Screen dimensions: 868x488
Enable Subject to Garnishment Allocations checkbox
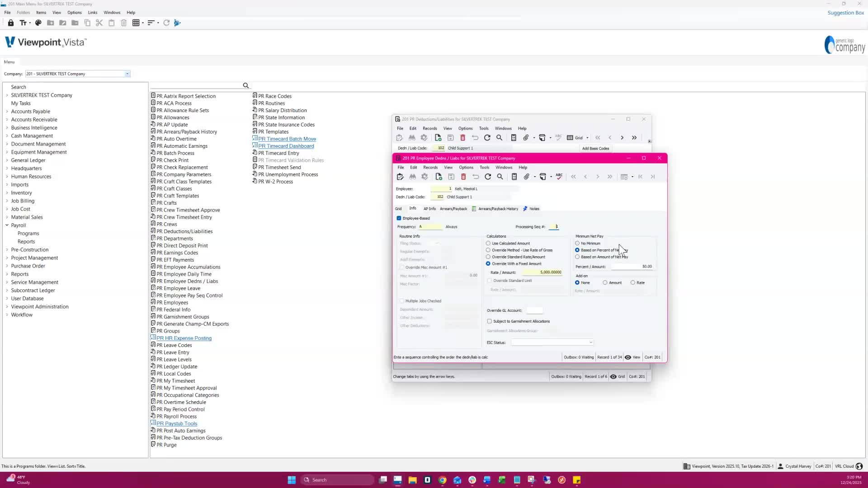click(x=490, y=321)
